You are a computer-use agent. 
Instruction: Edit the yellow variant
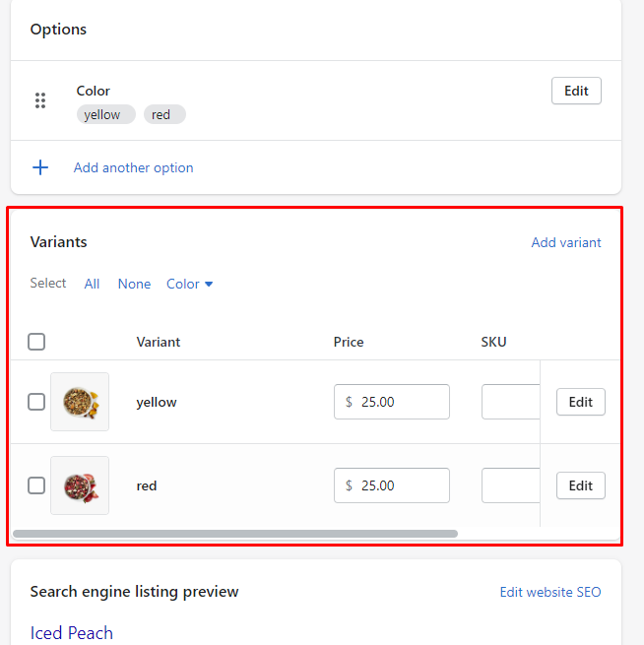tap(581, 402)
